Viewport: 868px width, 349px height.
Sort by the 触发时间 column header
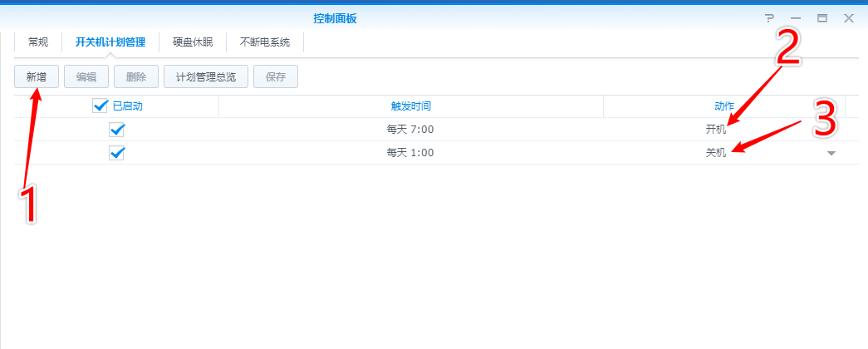(x=410, y=106)
